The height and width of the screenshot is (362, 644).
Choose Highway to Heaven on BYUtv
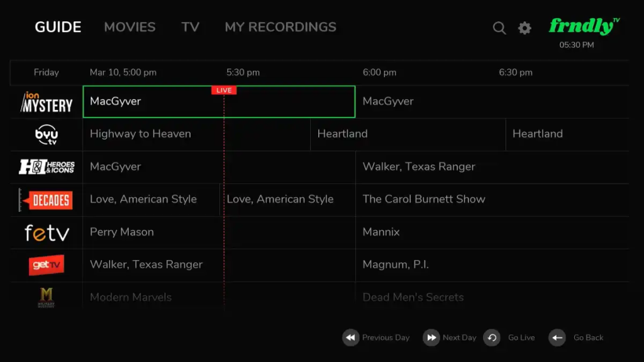coord(196,134)
